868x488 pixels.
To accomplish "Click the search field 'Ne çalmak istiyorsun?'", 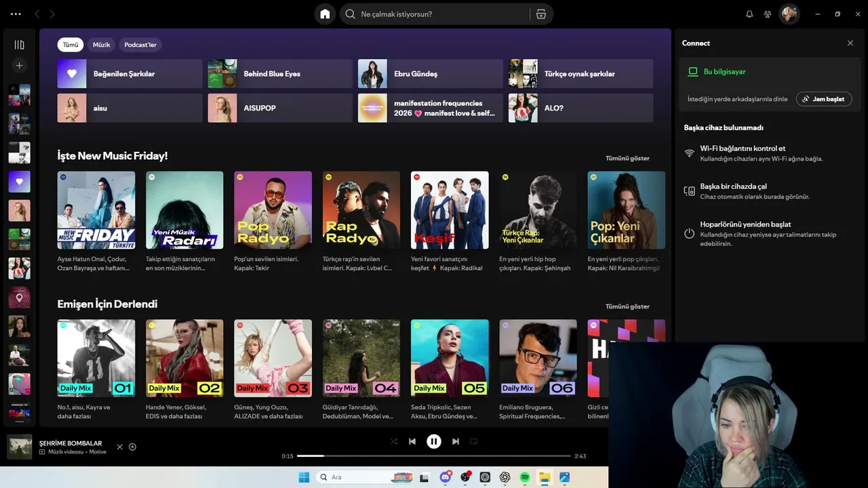I will pos(434,14).
